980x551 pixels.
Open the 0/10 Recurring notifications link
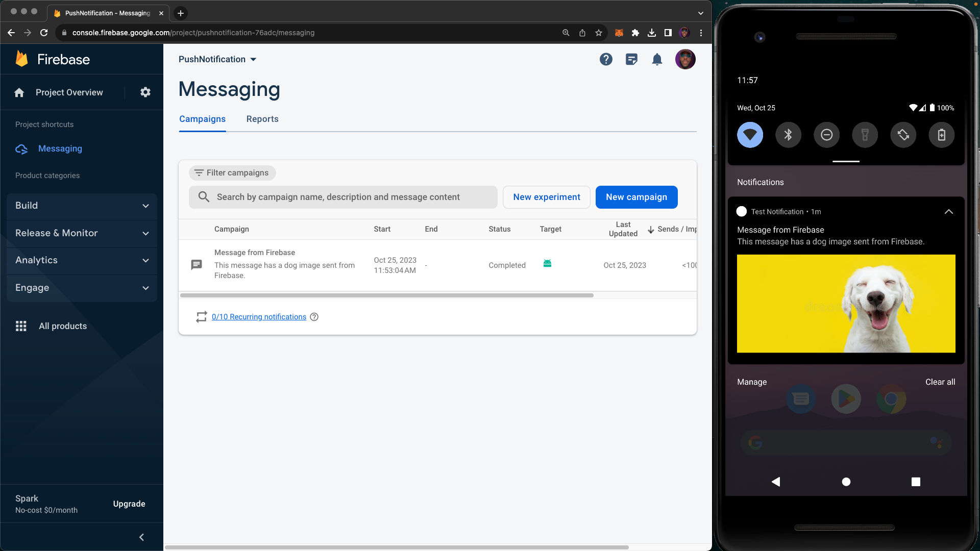tap(259, 317)
